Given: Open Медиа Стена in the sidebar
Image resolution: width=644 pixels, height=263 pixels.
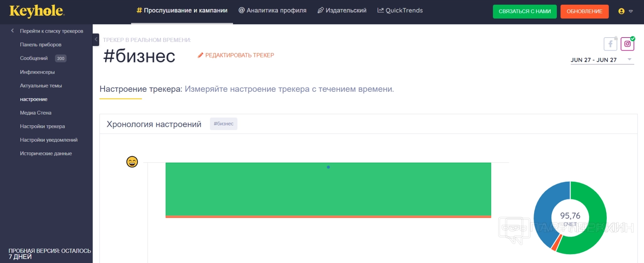Looking at the screenshot, I should (35, 113).
